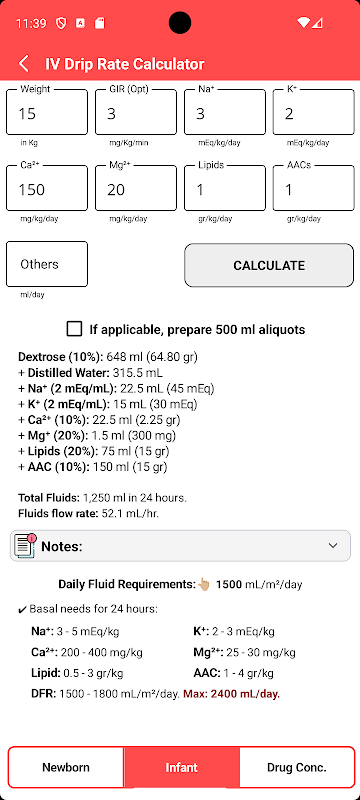Tap the back arrow icon
The width and height of the screenshot is (360, 800).
pos(23,64)
